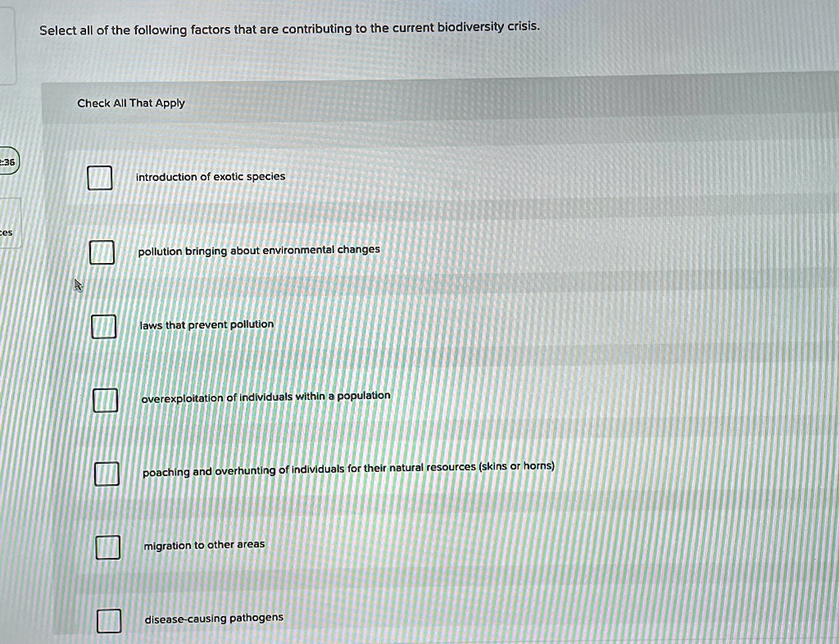Click the 'migration to other areas' label
This screenshot has width=839, height=644.
204,545
